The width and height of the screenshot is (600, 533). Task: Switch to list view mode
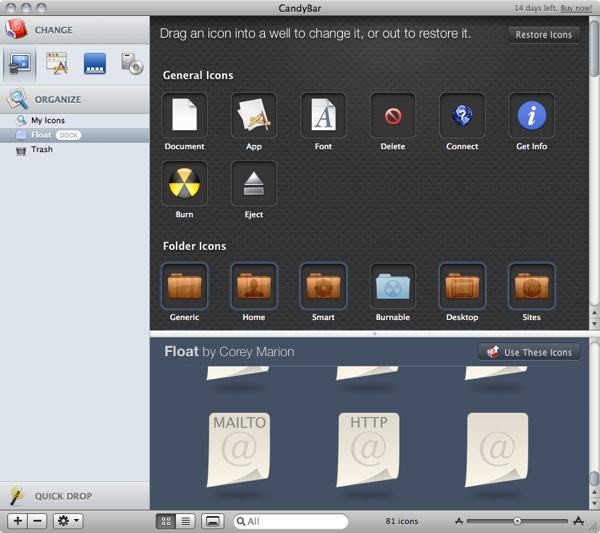(186, 521)
